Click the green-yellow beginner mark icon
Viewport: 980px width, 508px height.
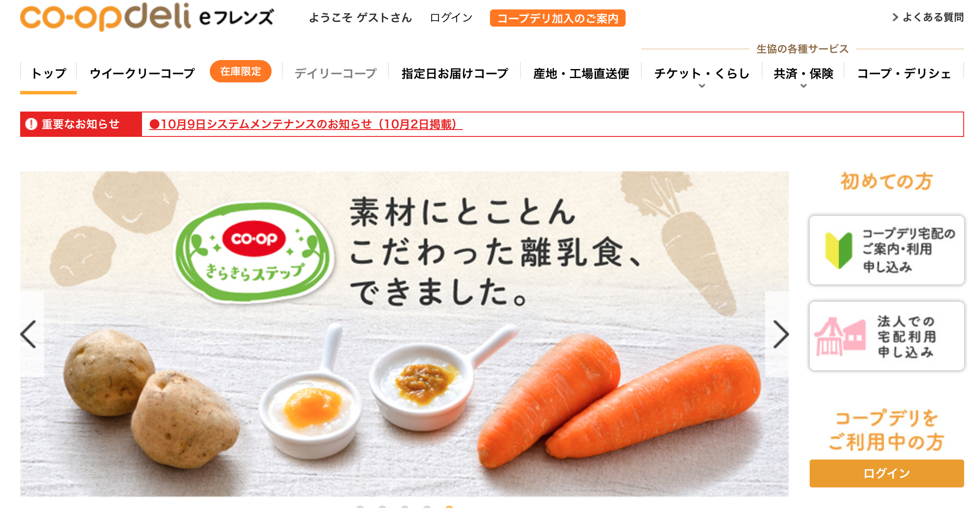(838, 251)
